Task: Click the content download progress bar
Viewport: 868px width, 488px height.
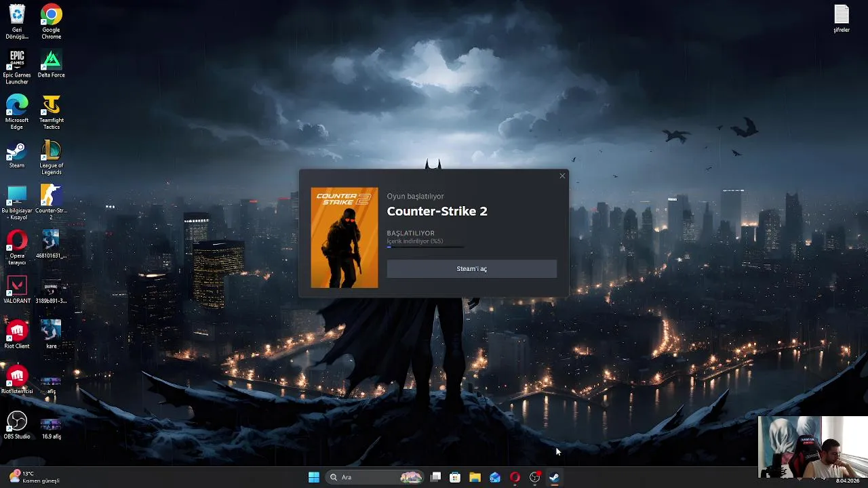Action: pyautogui.click(x=426, y=247)
